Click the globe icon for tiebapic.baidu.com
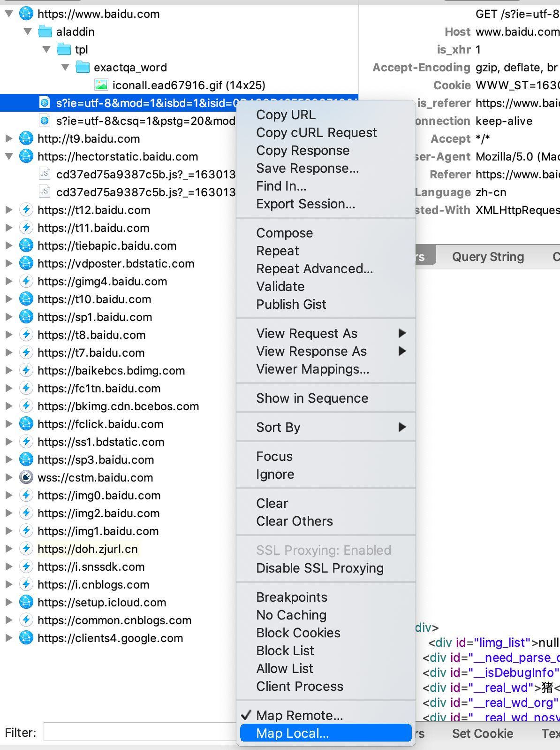The image size is (560, 750). pyautogui.click(x=26, y=245)
